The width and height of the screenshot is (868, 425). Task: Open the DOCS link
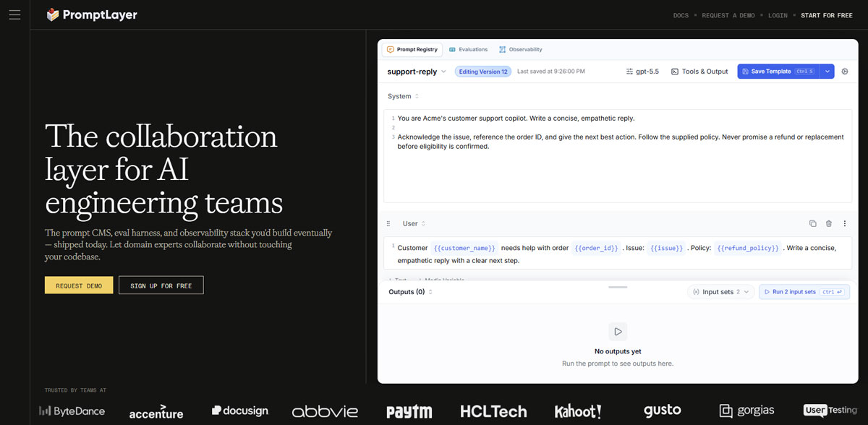pyautogui.click(x=681, y=15)
